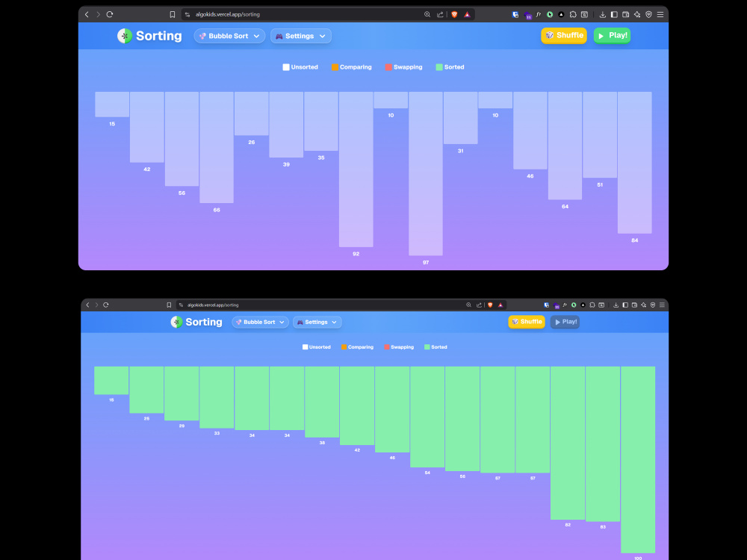Click the green bar labeled 100 in bottom window

coord(638,459)
